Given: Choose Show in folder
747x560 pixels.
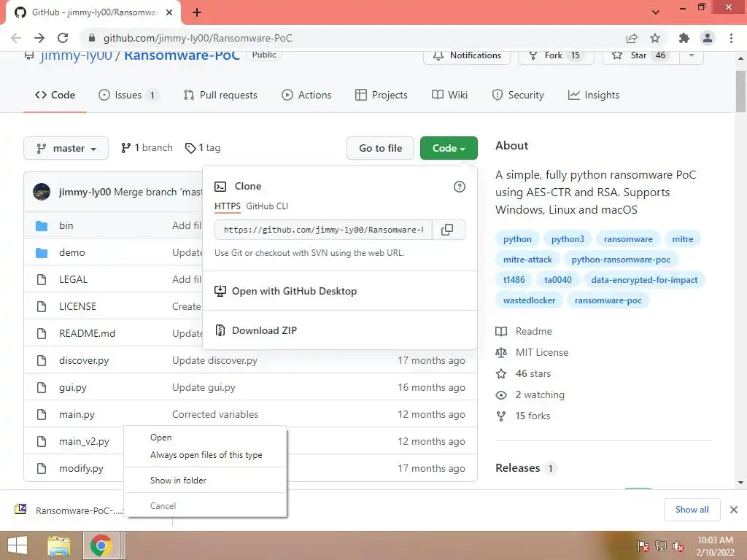Looking at the screenshot, I should point(205,481).
